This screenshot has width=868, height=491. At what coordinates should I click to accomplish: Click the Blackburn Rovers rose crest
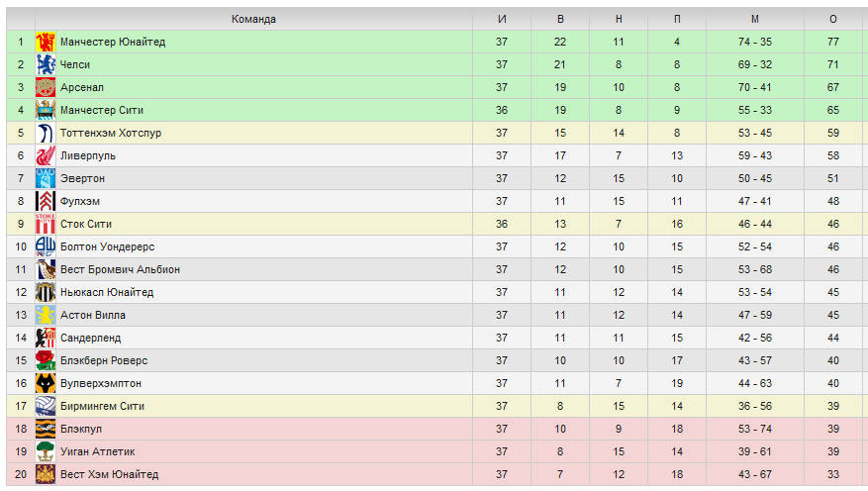tap(46, 360)
